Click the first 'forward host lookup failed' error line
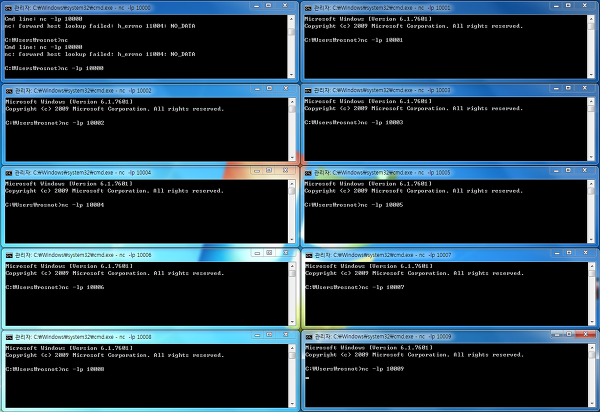The width and height of the screenshot is (600, 412). 100,26
